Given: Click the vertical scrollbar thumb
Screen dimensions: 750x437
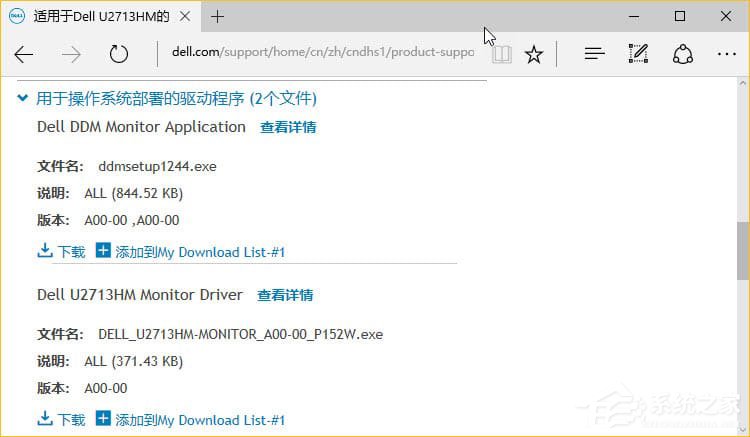Looking at the screenshot, I should pyautogui.click(x=743, y=251).
